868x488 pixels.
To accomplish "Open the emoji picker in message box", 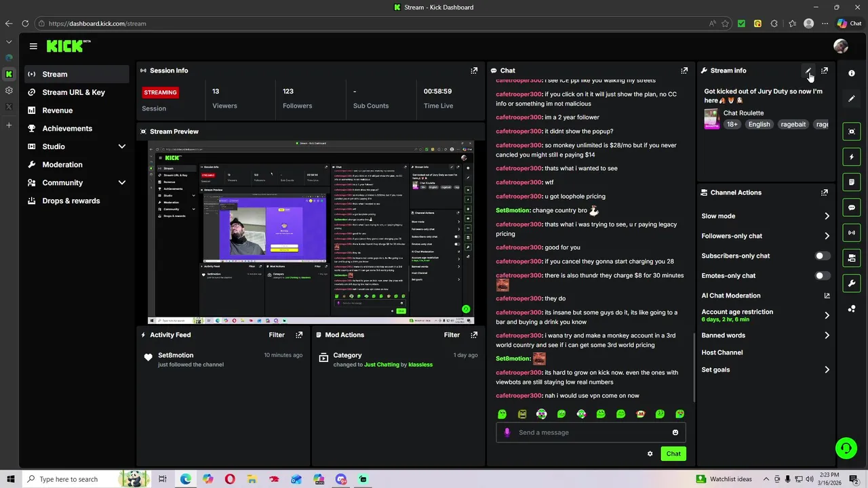I will 675,432.
